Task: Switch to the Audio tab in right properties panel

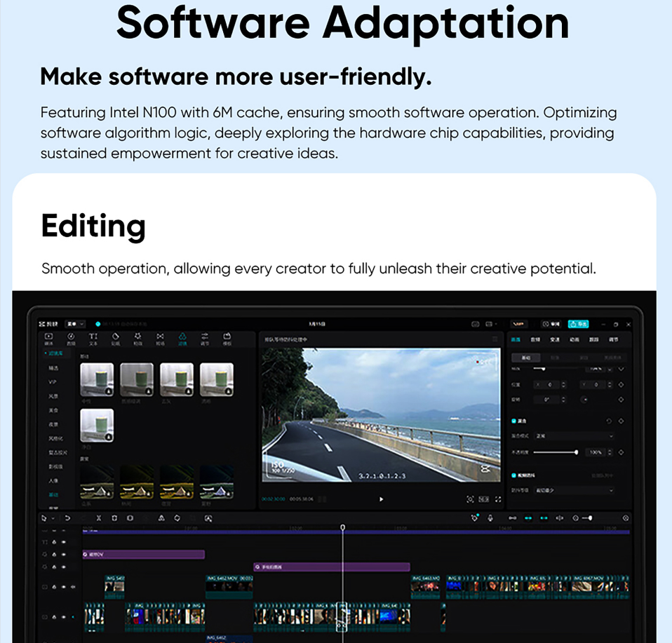Action: point(535,339)
